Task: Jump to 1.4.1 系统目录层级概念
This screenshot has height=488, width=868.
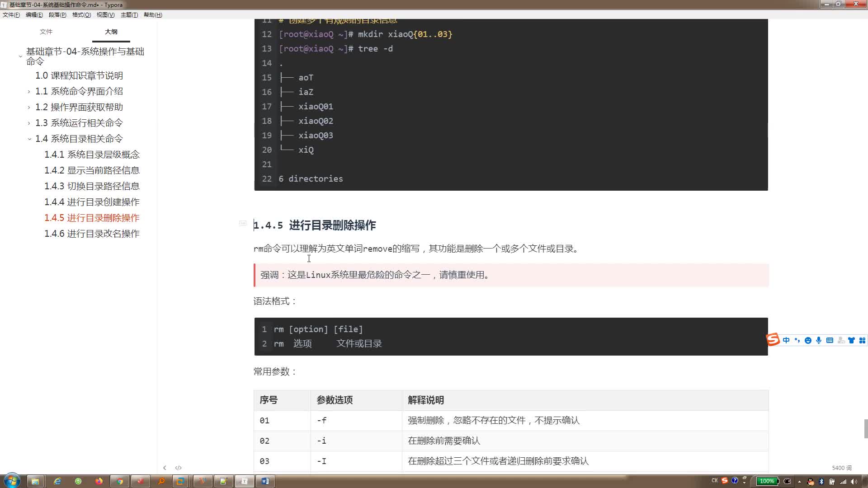Action: tap(92, 155)
